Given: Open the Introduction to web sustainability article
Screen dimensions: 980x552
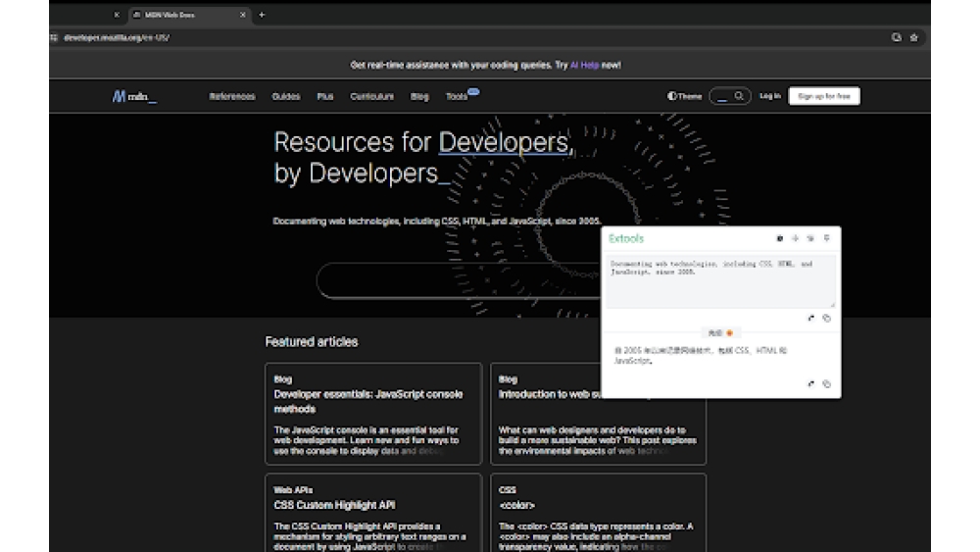Looking at the screenshot, I should (550, 394).
